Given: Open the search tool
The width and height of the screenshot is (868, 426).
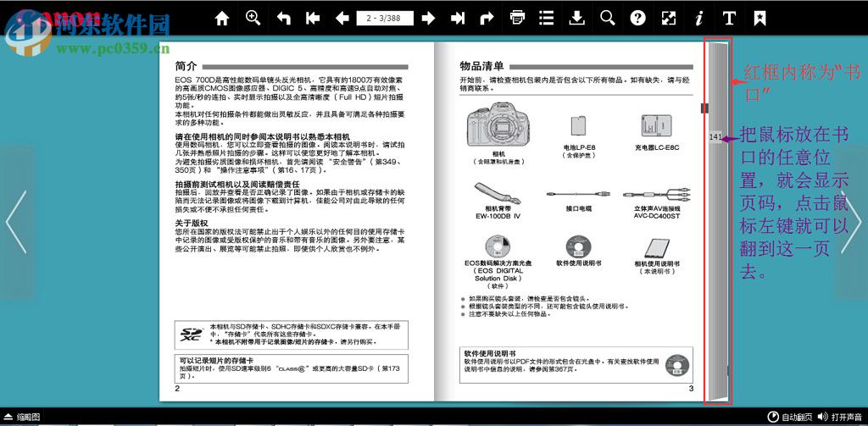Looking at the screenshot, I should (x=607, y=18).
